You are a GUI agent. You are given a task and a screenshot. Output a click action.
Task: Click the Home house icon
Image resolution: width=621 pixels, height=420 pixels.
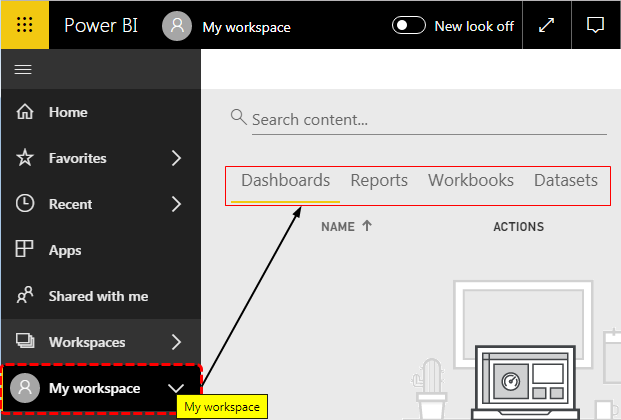pyautogui.click(x=25, y=112)
